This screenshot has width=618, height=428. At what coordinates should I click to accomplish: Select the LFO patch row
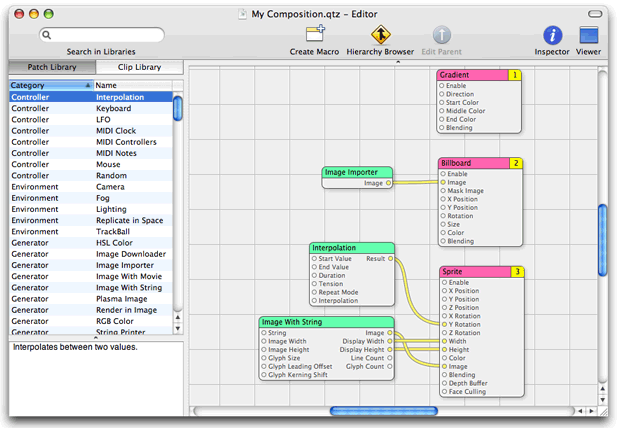91,119
